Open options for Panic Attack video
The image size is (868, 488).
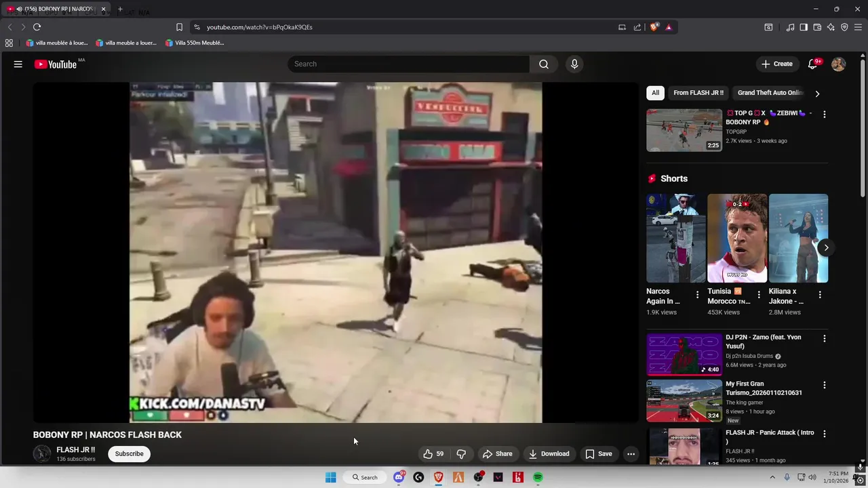(x=825, y=434)
